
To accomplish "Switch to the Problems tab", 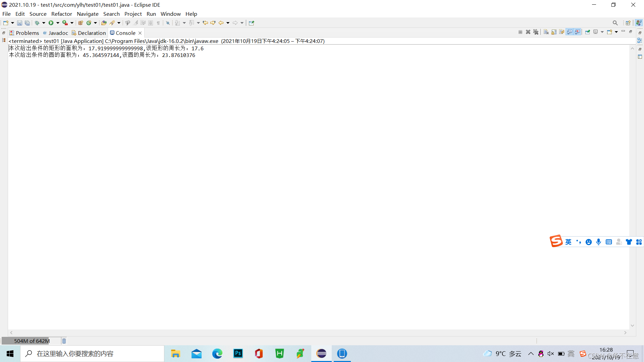I will [x=24, y=33].
